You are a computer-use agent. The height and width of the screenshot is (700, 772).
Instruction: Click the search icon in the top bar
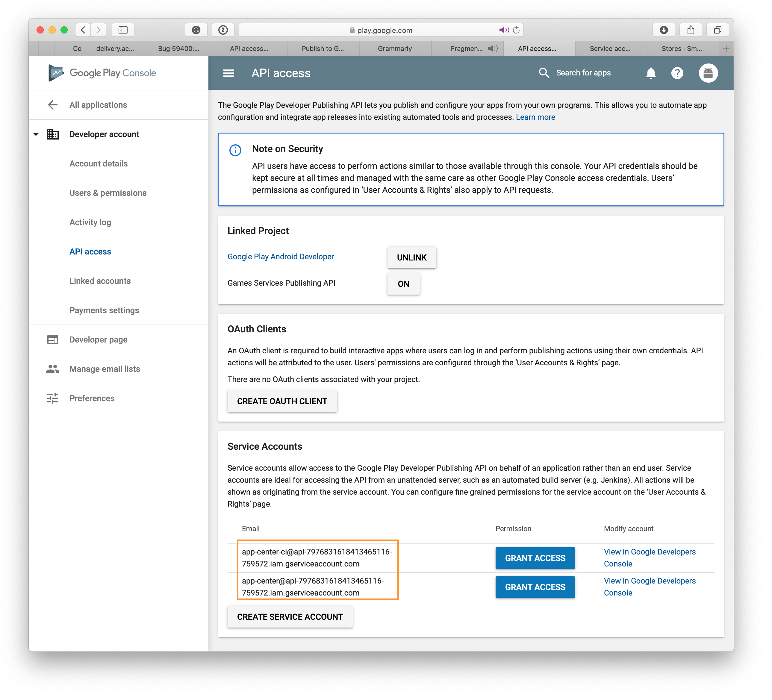click(543, 73)
